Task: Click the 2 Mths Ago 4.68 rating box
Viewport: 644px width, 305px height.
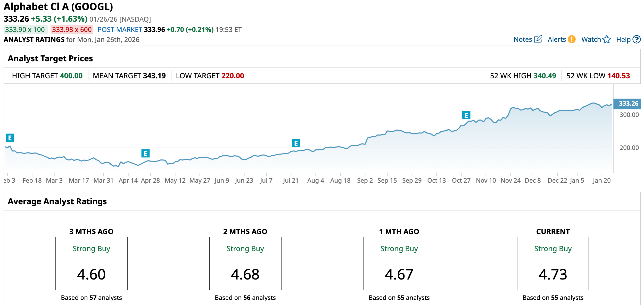Action: pyautogui.click(x=245, y=263)
